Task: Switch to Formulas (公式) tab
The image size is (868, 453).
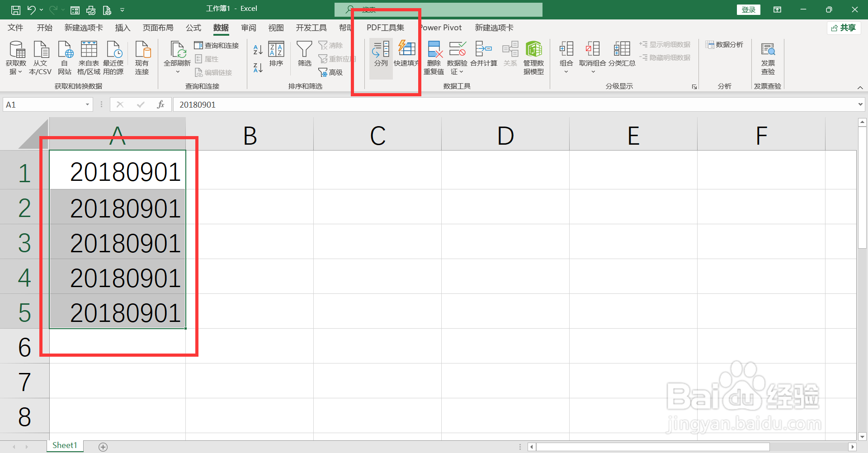Action: coord(193,28)
